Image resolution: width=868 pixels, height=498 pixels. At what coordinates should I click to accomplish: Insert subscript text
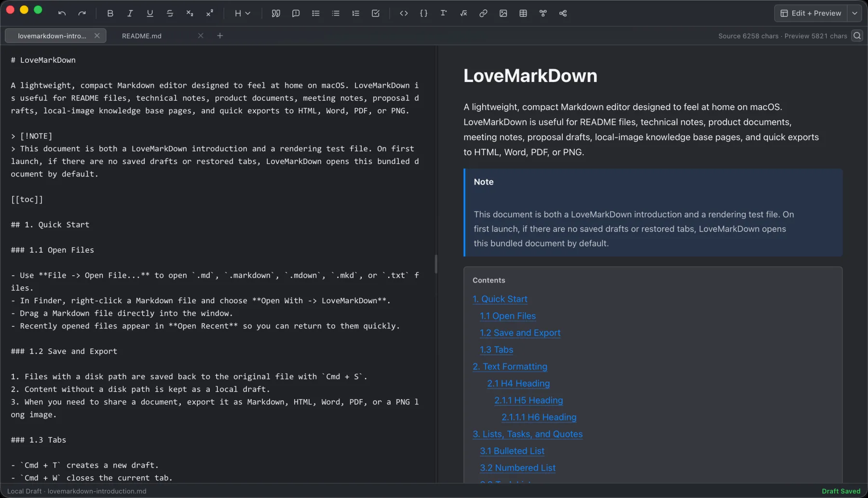click(x=190, y=13)
